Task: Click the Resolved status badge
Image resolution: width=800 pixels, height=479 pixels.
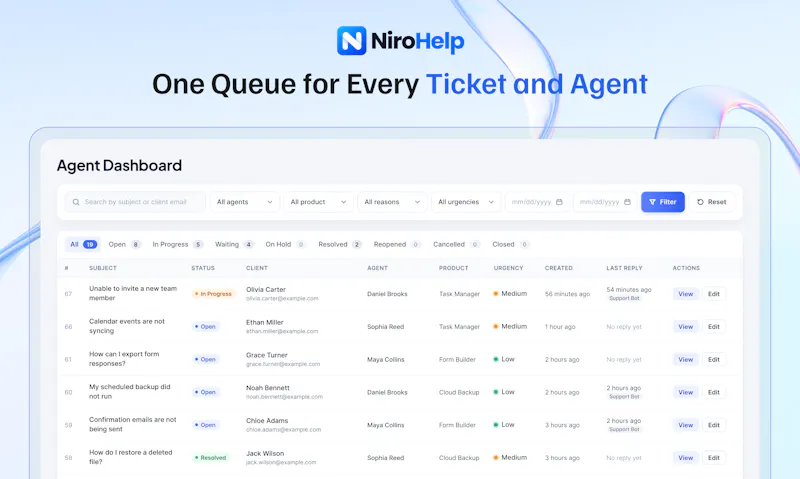Action: 210,458
